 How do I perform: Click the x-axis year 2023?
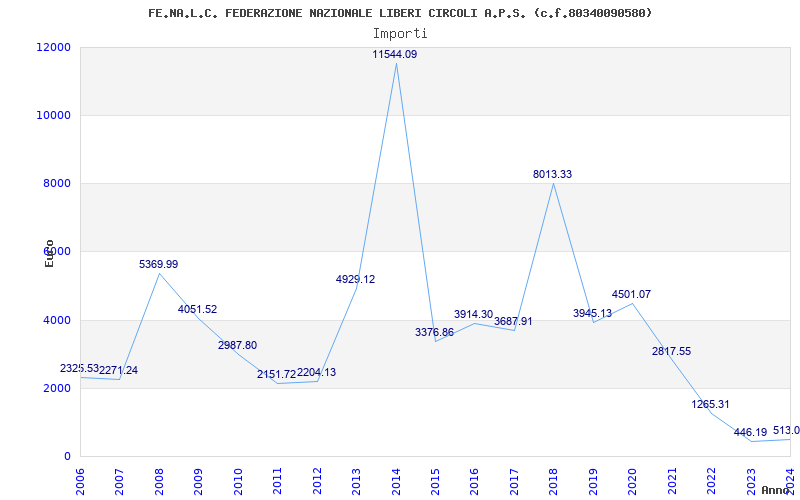tap(751, 481)
